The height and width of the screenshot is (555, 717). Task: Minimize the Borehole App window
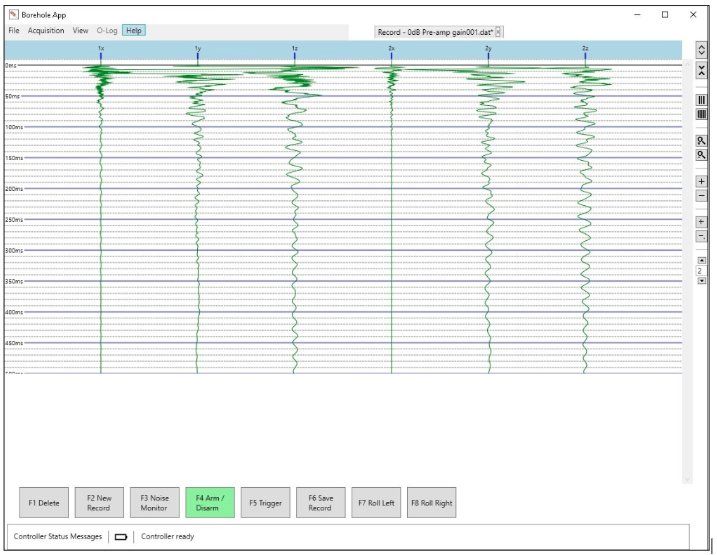637,15
